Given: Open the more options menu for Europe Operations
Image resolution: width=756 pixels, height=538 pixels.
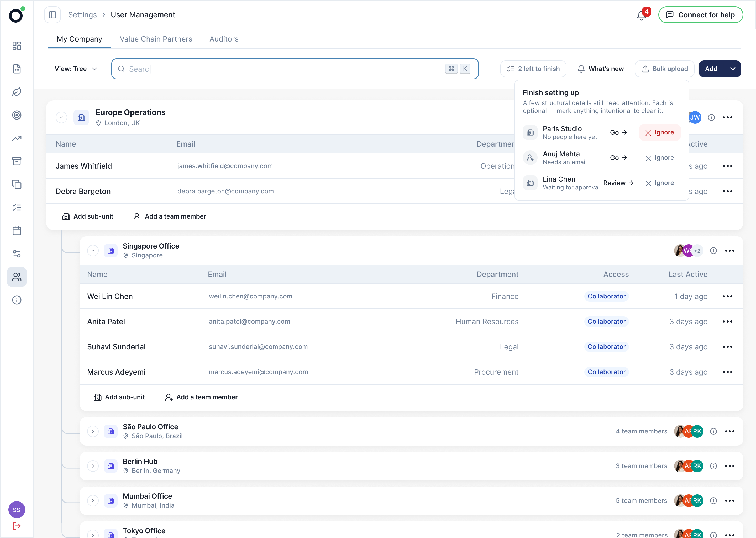Looking at the screenshot, I should [728, 118].
